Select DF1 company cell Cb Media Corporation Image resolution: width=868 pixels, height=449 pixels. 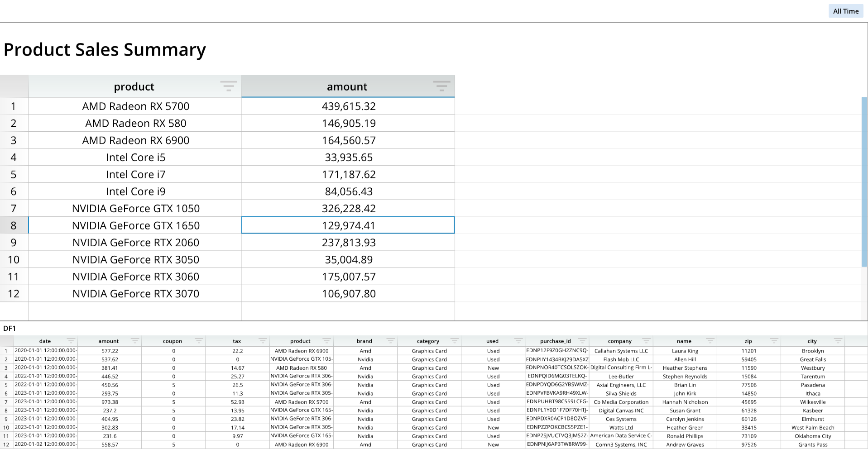[621, 402]
